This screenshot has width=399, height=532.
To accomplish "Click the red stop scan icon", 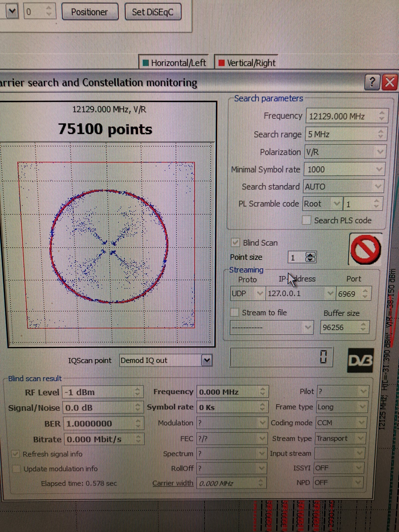I will tap(366, 249).
